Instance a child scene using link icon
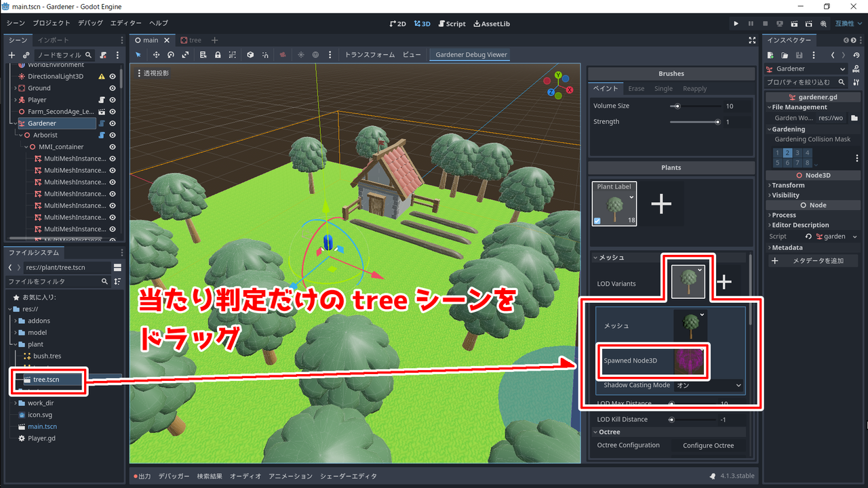This screenshot has width=868, height=488. tap(26, 55)
